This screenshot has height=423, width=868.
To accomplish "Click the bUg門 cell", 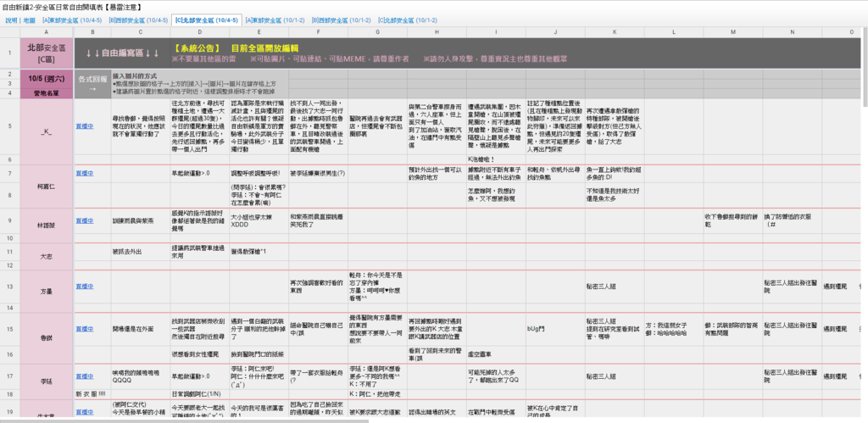I will (x=555, y=329).
